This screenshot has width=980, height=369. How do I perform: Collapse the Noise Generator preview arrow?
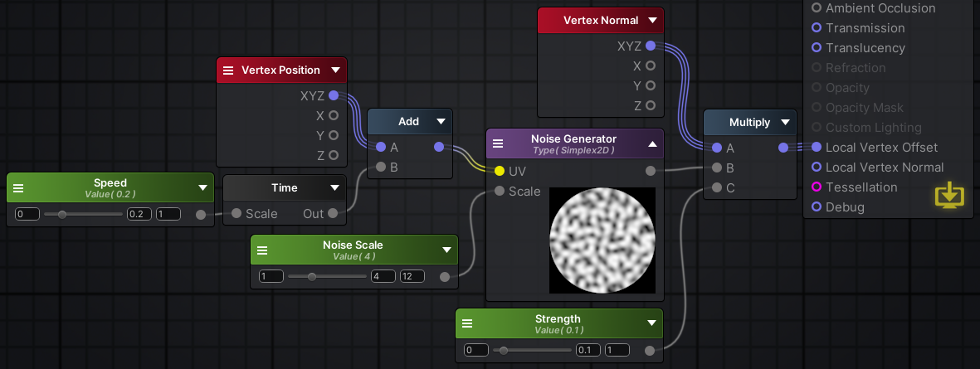tap(652, 143)
